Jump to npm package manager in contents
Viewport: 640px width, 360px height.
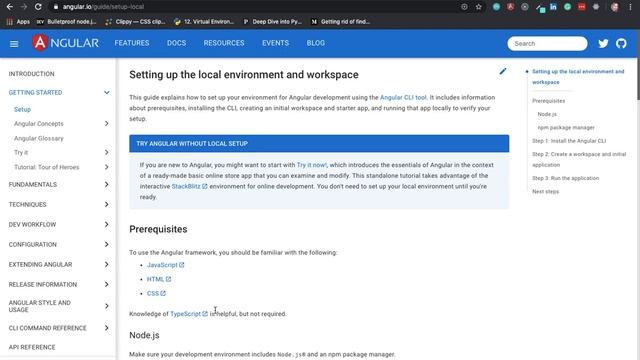(566, 128)
